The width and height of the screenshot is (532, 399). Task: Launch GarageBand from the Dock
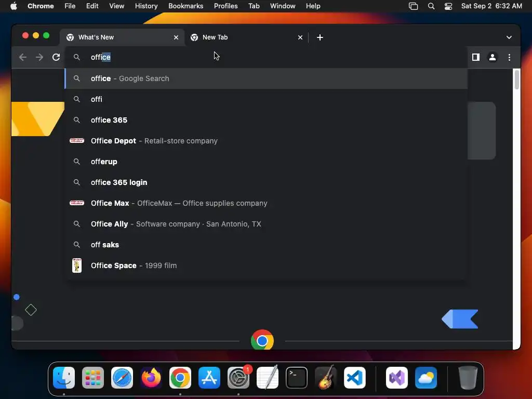tap(326, 378)
